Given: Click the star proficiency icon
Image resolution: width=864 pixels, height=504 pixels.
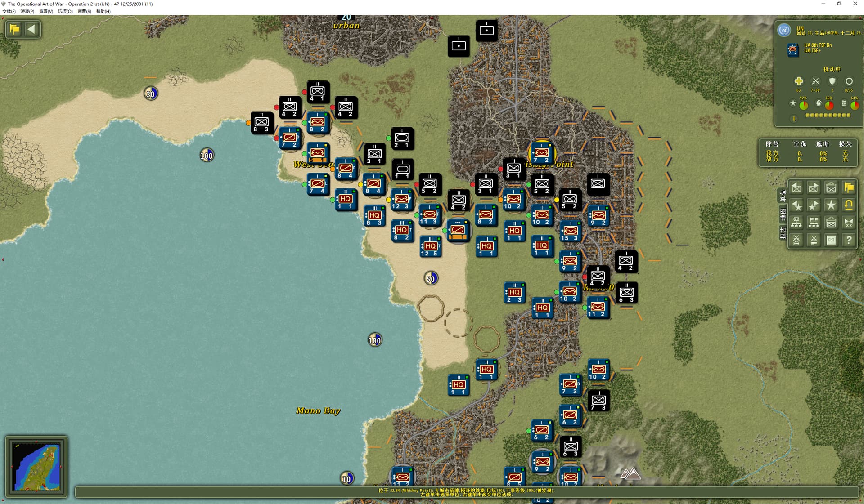Looking at the screenshot, I should pos(793,103).
